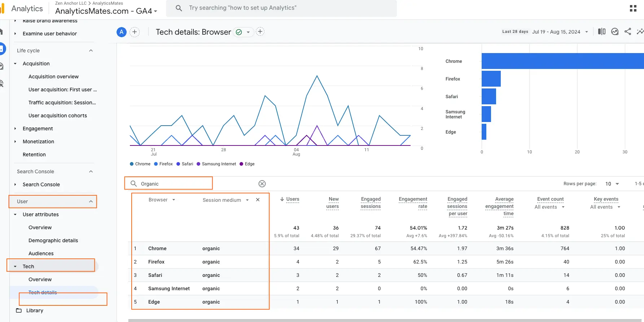
Task: Toggle Chrome series in chart legend
Action: pos(140,164)
